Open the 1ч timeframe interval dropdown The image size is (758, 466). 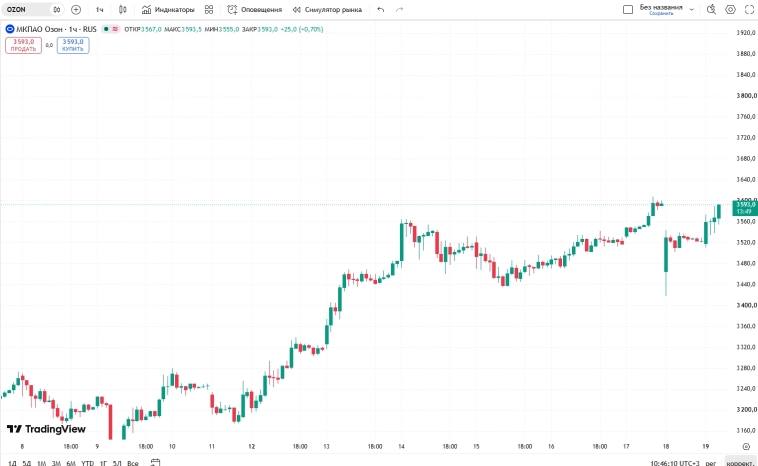point(100,10)
